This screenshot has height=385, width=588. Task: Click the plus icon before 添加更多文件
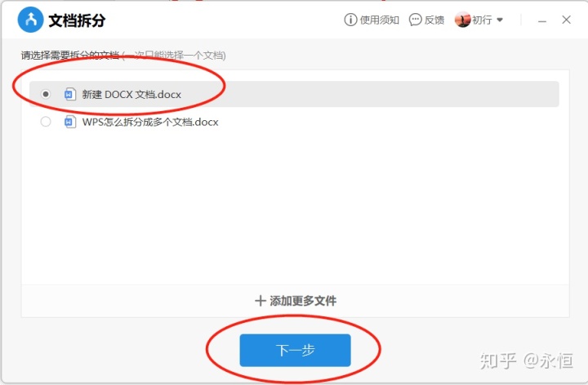point(261,301)
